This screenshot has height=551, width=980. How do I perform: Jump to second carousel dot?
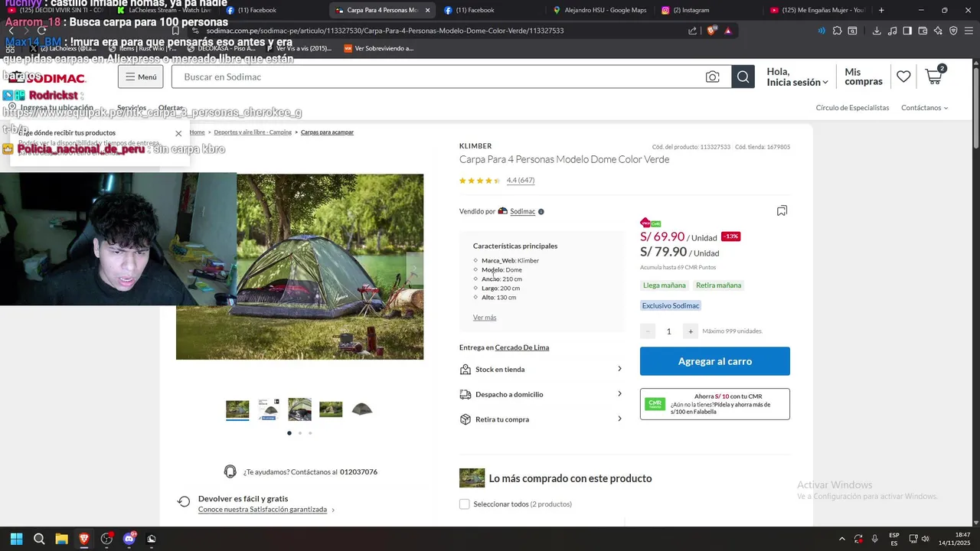pos(299,433)
